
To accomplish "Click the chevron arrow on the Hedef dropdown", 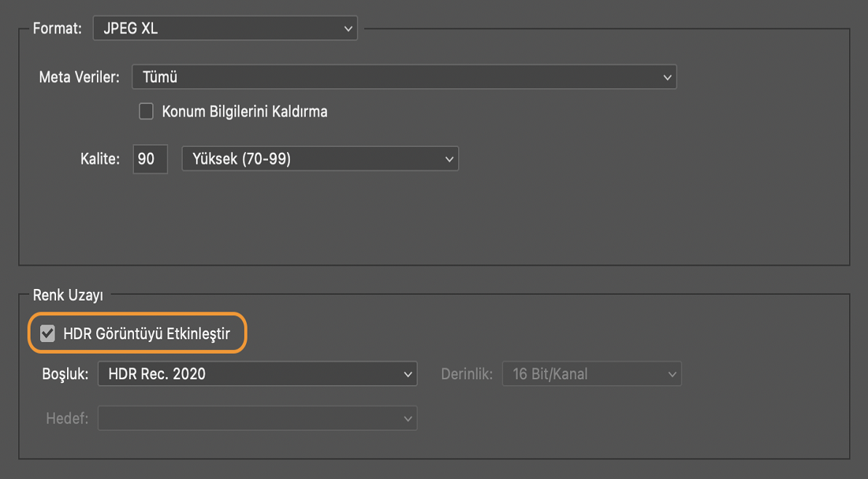I will [407, 419].
